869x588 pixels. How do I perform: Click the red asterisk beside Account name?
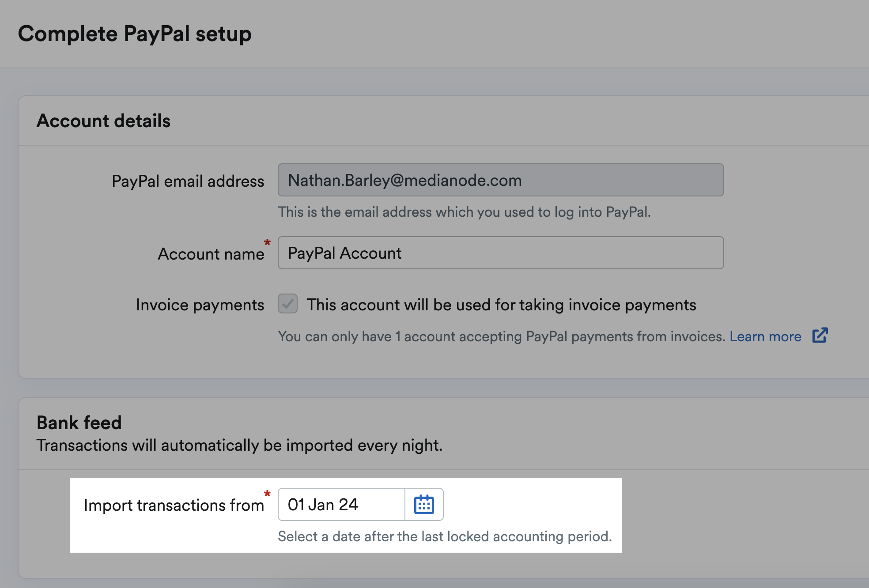(x=267, y=242)
